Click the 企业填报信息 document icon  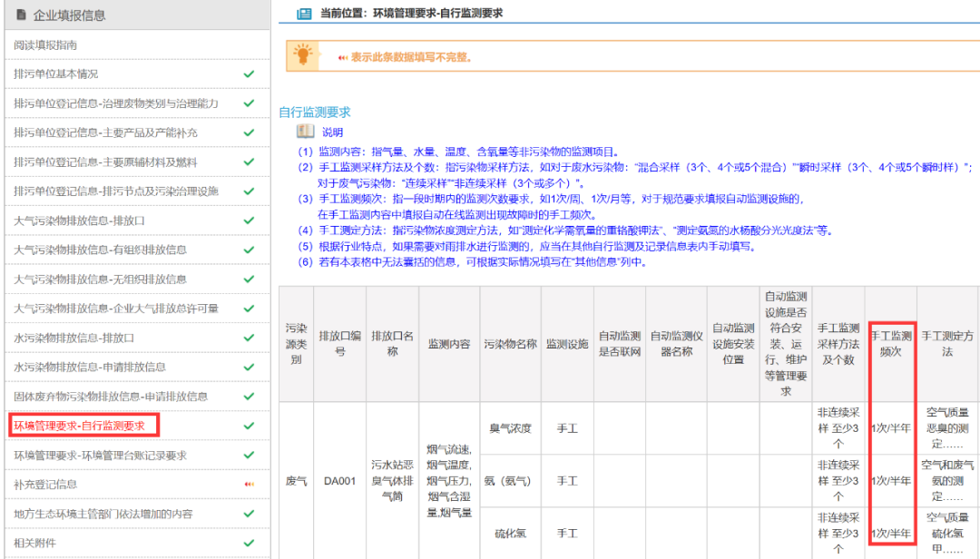24,15
